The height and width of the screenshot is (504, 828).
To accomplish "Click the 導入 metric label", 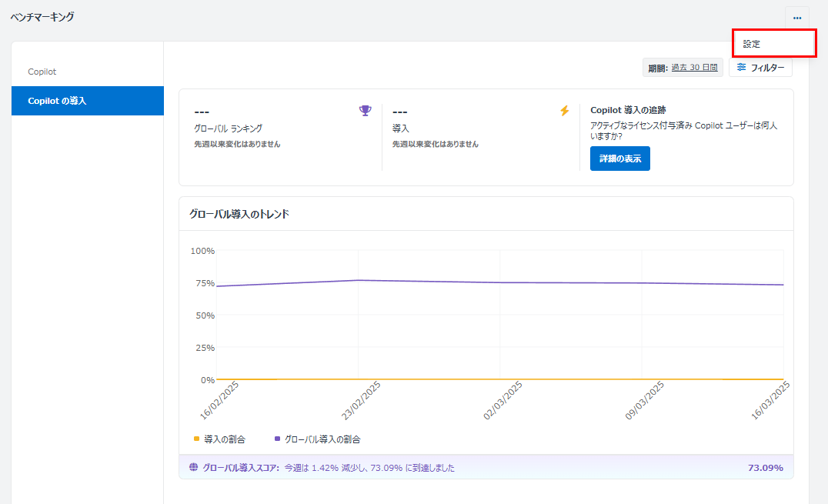I will tap(401, 129).
